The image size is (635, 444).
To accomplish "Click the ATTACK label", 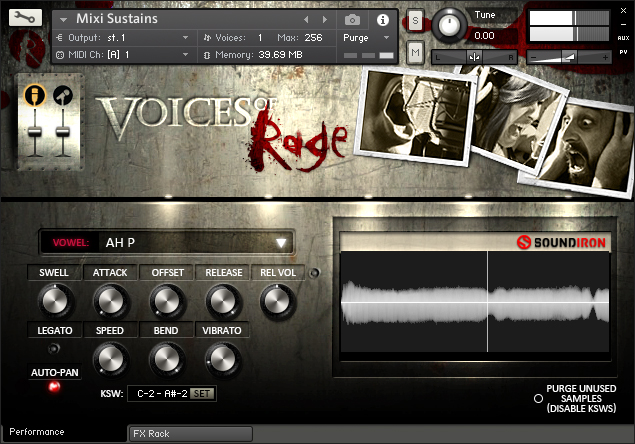I will coord(110,273).
